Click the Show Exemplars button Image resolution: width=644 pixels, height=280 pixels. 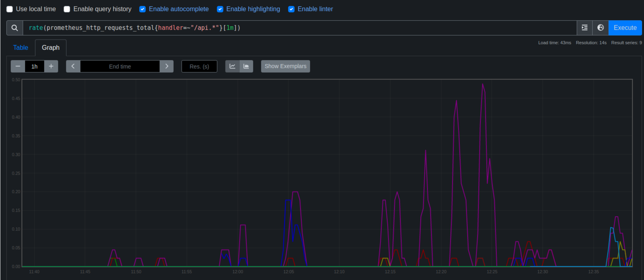tap(286, 66)
